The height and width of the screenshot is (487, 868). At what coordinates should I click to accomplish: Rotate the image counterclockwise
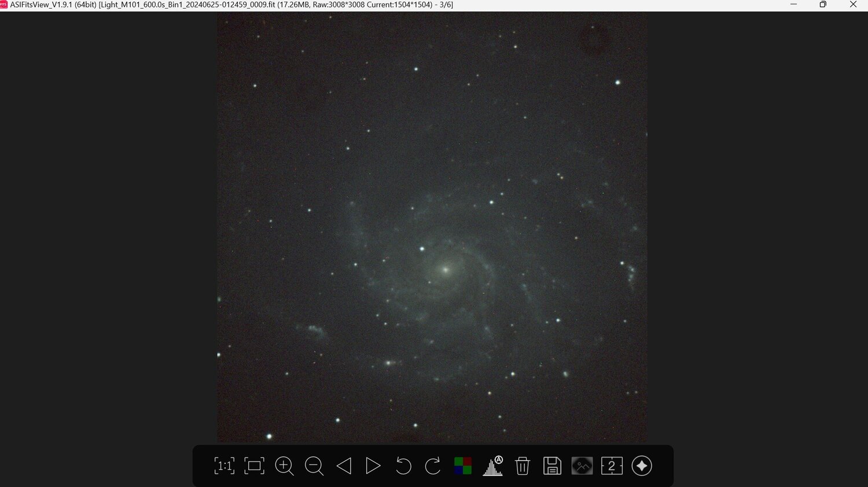pyautogui.click(x=403, y=466)
